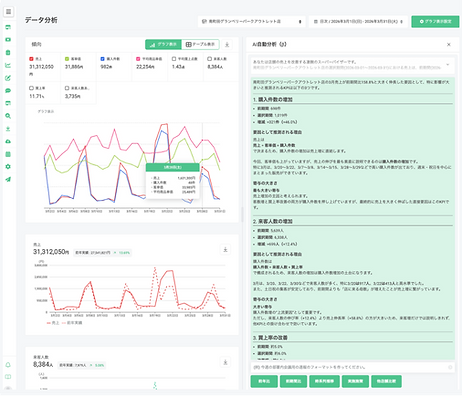Expand the AI prompt text chevron
Image resolution: width=462 pixels, height=396 pixels.
447,64
